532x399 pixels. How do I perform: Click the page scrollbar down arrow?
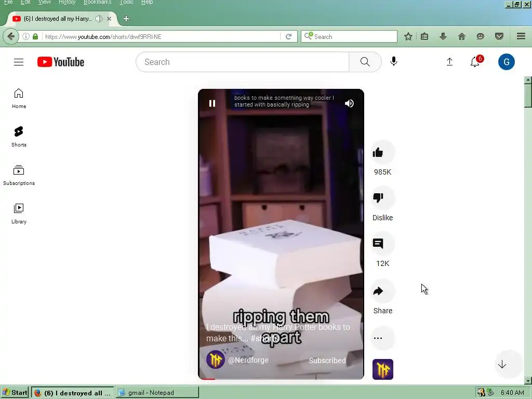pyautogui.click(x=528, y=381)
